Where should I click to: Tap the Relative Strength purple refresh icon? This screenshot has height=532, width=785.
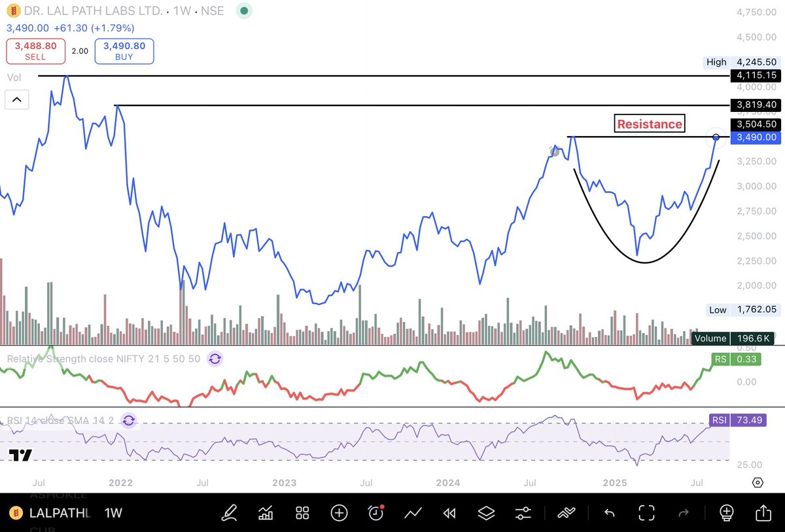pos(215,359)
